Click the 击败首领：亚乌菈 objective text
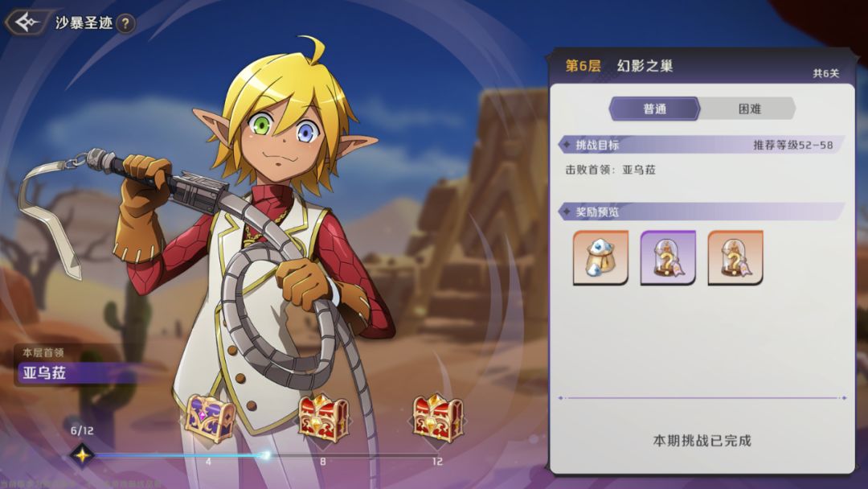 click(x=610, y=170)
